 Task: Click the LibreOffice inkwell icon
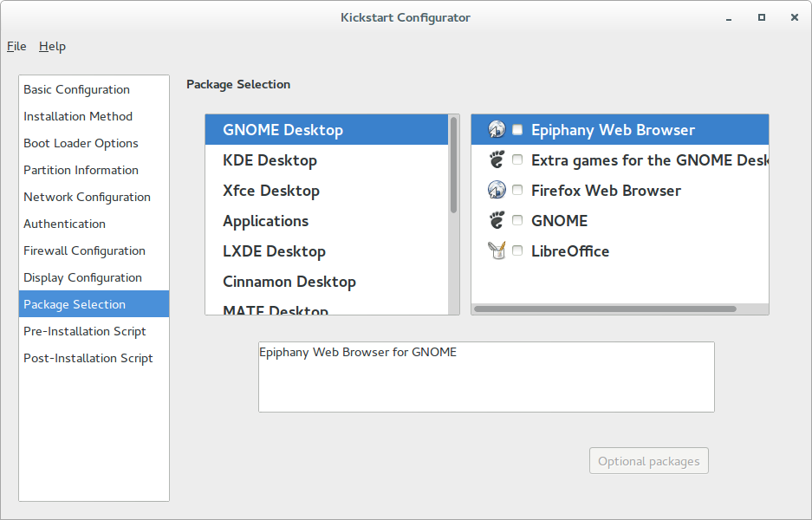(497, 250)
